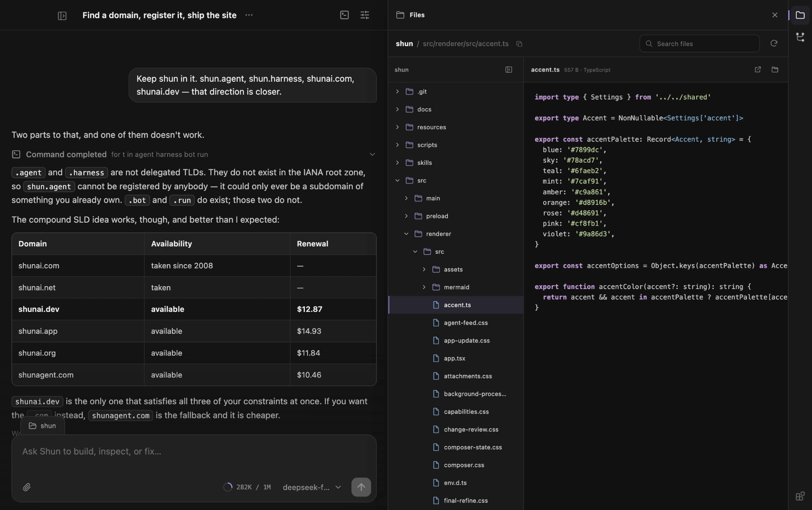
Task: Refresh the file list
Action: coord(774,43)
